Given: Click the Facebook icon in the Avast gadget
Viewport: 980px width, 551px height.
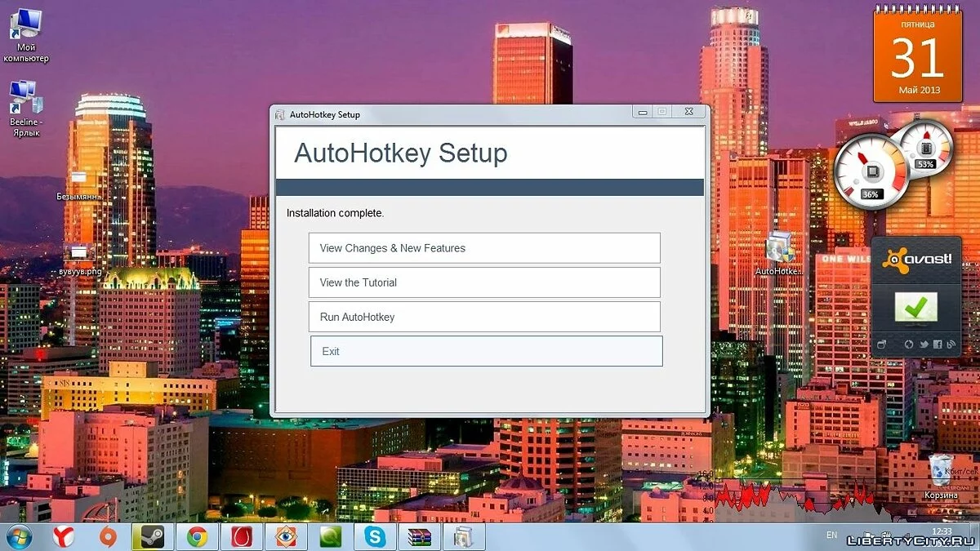Looking at the screenshot, I should pyautogui.click(x=937, y=344).
